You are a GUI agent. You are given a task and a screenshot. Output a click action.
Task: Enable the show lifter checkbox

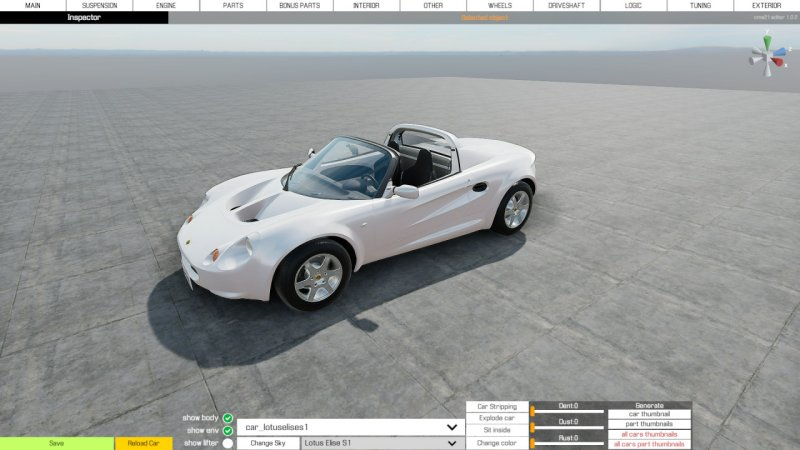point(228,443)
